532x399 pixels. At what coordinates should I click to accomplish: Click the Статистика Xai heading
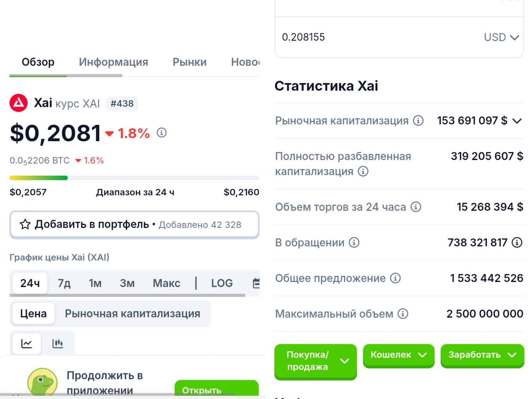[326, 86]
